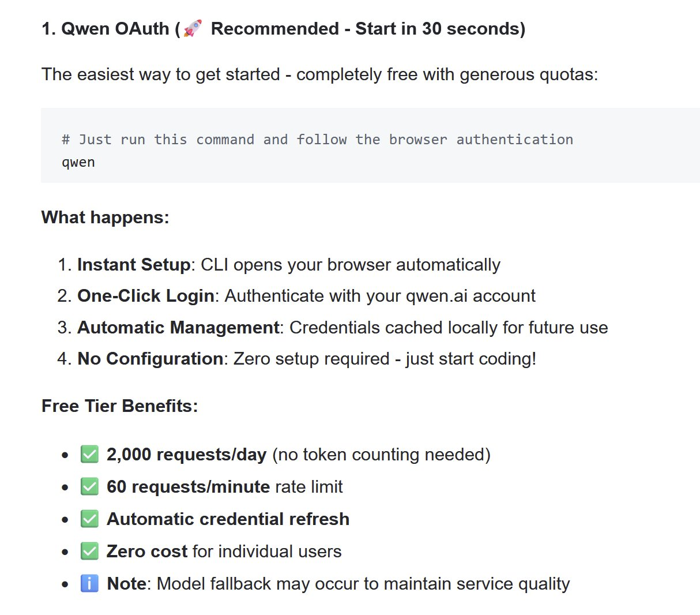Click the bold "No Configuration" text
The image size is (700, 615).
150,359
